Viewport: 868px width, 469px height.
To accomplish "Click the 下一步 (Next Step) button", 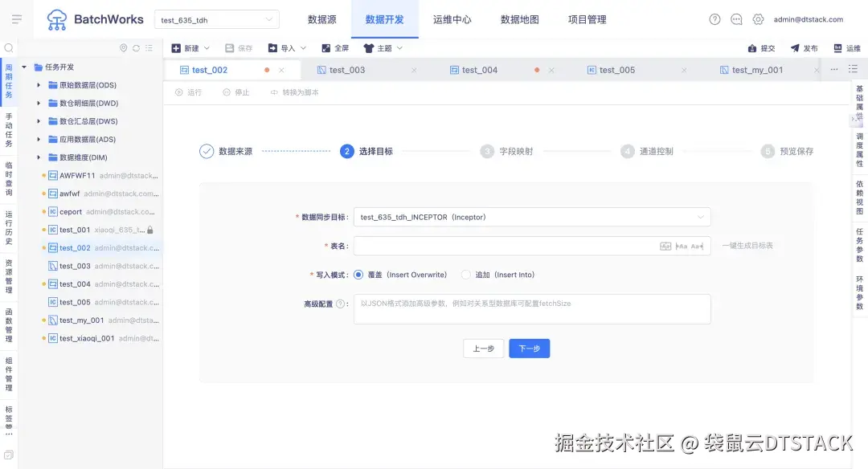I will click(529, 348).
